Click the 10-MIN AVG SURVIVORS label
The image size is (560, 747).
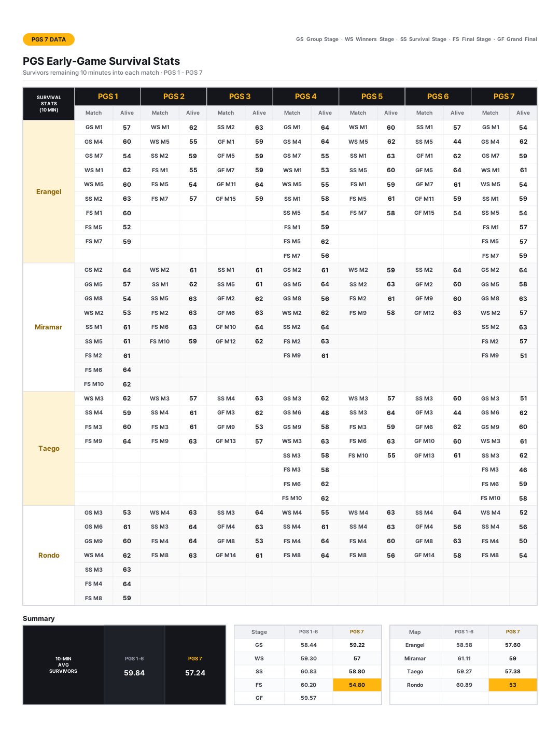pyautogui.click(x=63, y=665)
